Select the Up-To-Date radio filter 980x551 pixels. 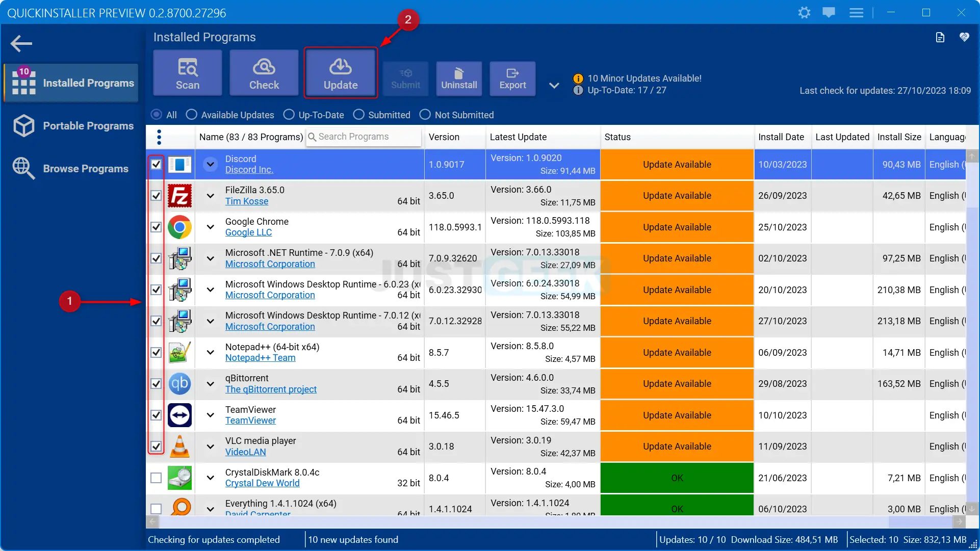click(x=289, y=115)
